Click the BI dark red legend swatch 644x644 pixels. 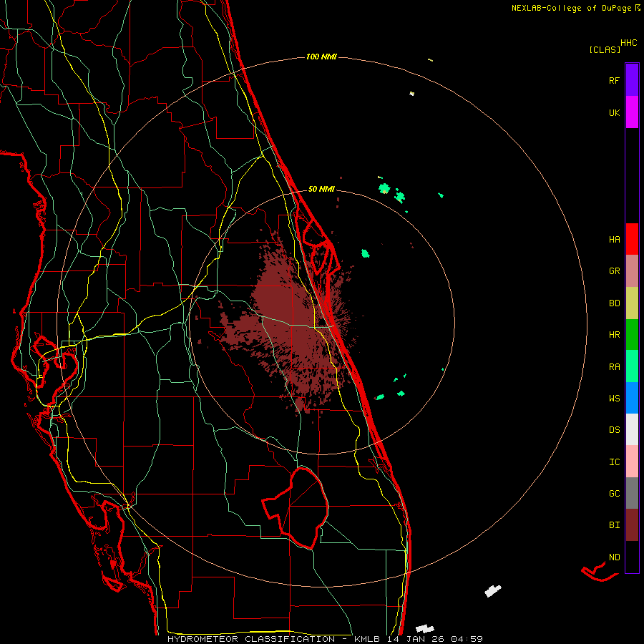coord(632,525)
